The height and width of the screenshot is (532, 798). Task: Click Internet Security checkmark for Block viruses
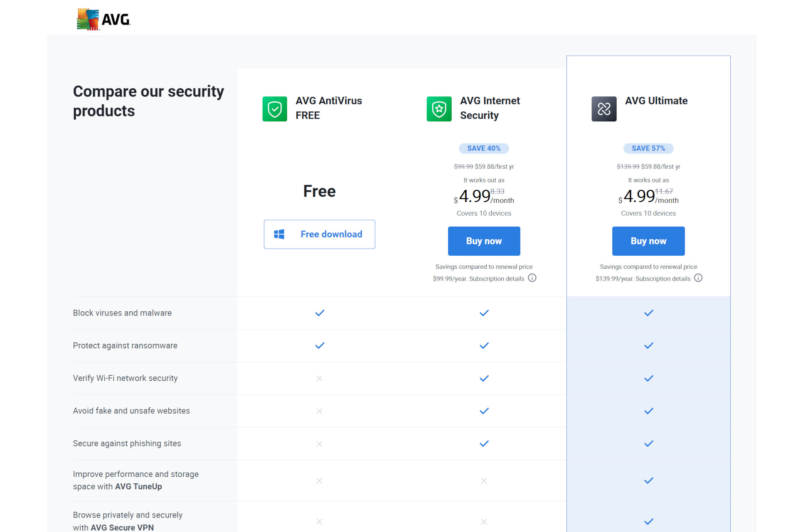[484, 313]
